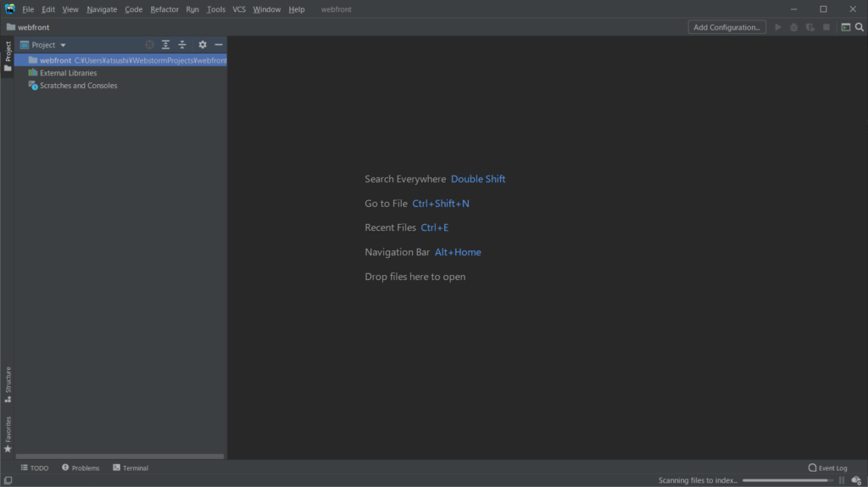Open the Help menu

tap(297, 9)
